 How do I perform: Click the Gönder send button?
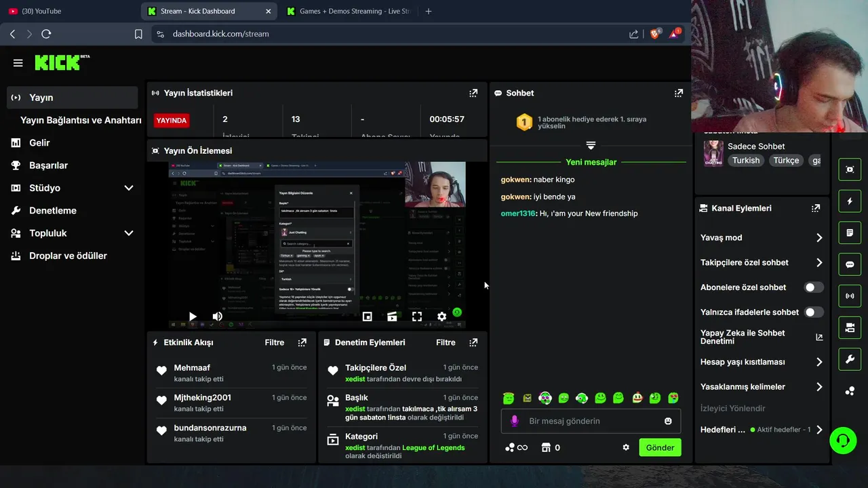click(660, 447)
